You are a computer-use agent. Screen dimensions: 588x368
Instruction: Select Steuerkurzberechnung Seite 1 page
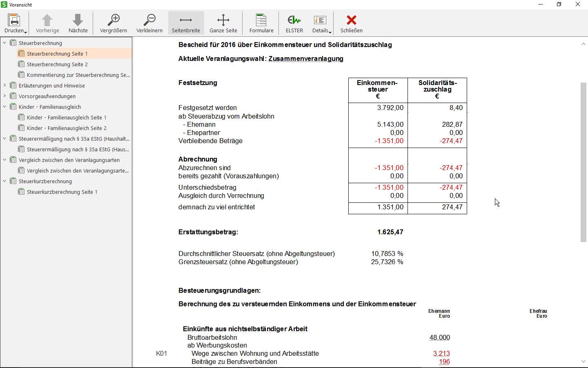pyautogui.click(x=62, y=191)
